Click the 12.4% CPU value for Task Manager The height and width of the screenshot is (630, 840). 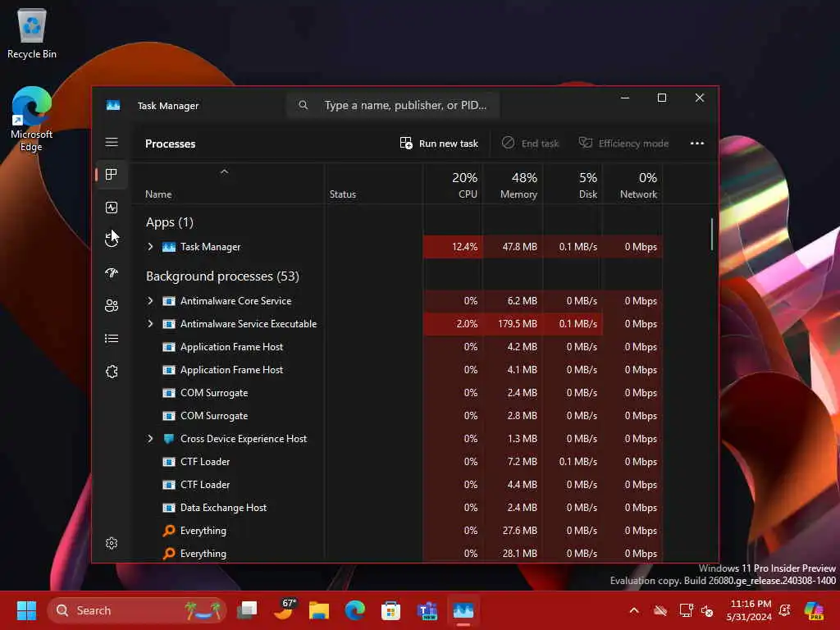click(453, 246)
